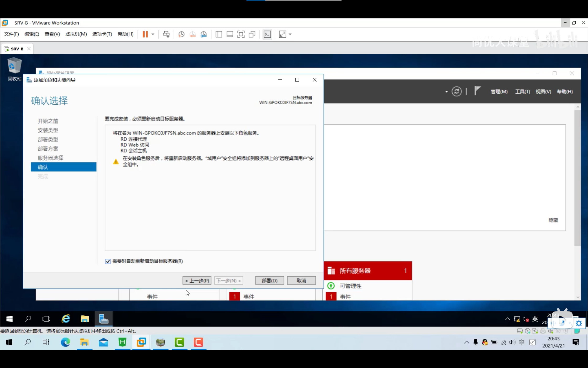The image size is (588, 368).
Task: Click send Ctrl+Alt+Del toolbar icon
Action: [x=166, y=34]
